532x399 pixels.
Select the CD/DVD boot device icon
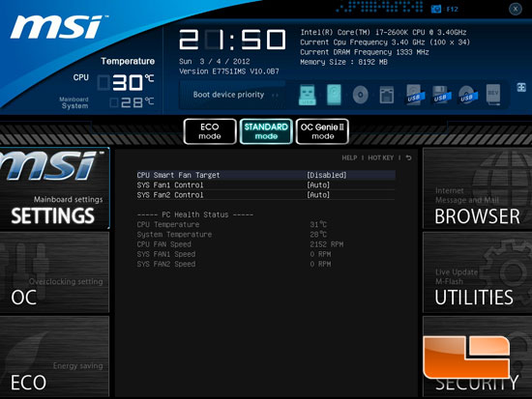pos(361,95)
